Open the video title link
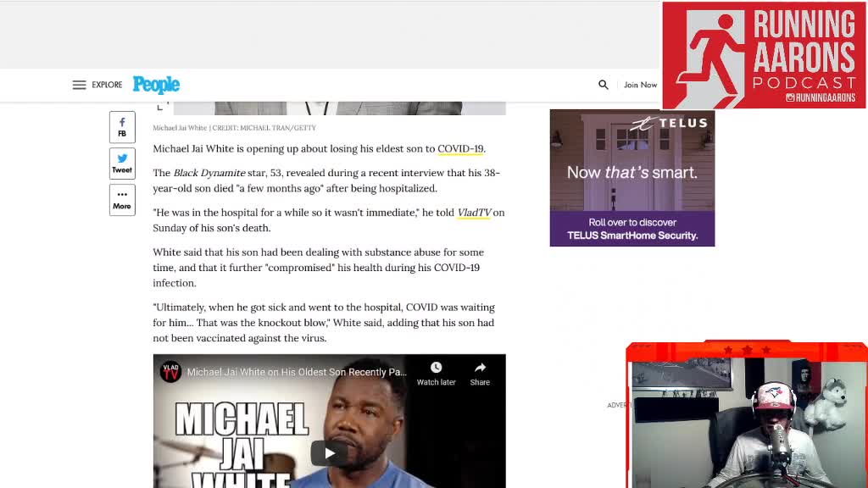This screenshot has width=868, height=488. tap(297, 372)
